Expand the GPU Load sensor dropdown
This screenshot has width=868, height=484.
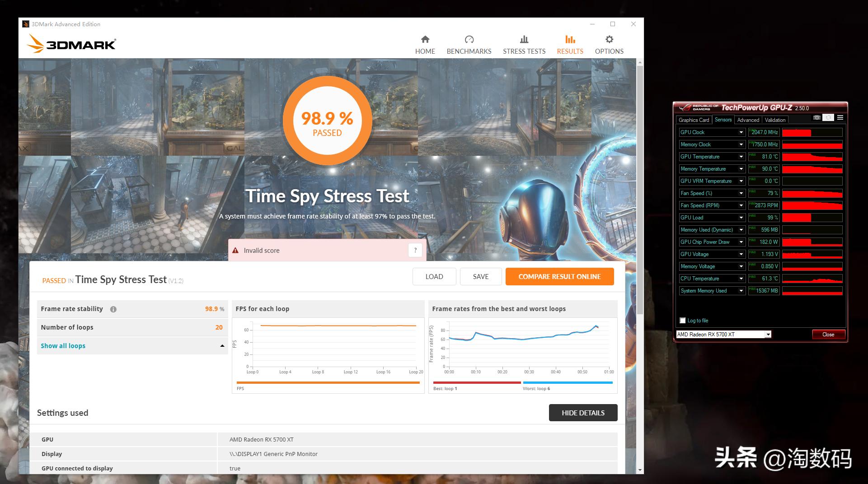click(x=741, y=218)
